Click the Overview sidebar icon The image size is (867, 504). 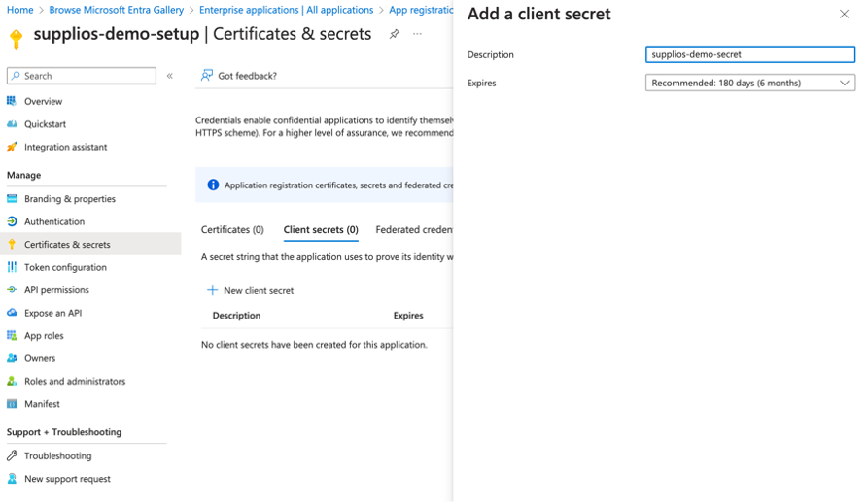(12, 101)
